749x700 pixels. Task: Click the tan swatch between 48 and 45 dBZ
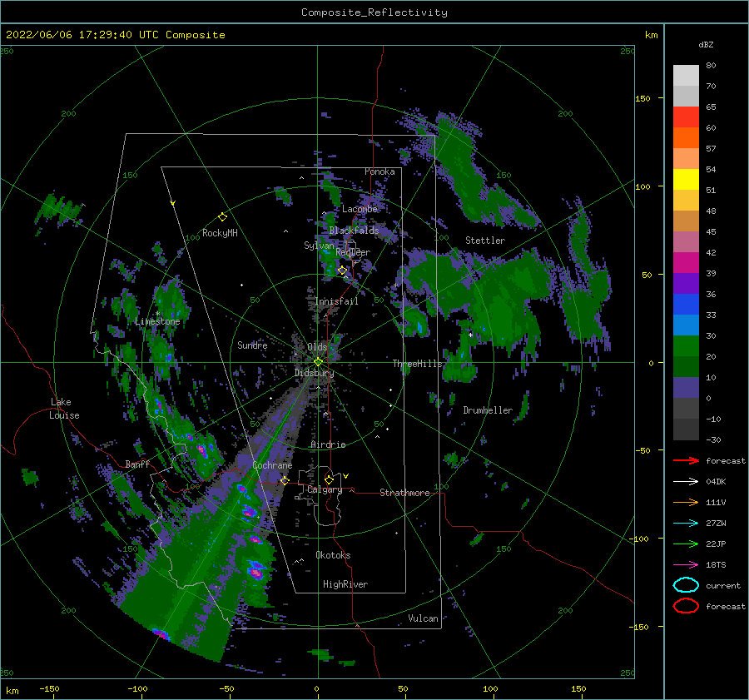tap(686, 221)
